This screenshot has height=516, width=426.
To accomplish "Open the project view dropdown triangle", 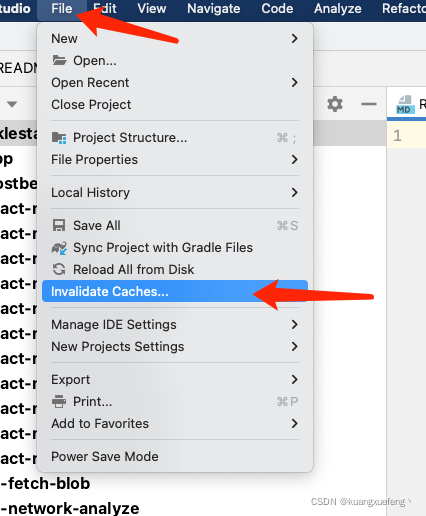I will click(12, 104).
